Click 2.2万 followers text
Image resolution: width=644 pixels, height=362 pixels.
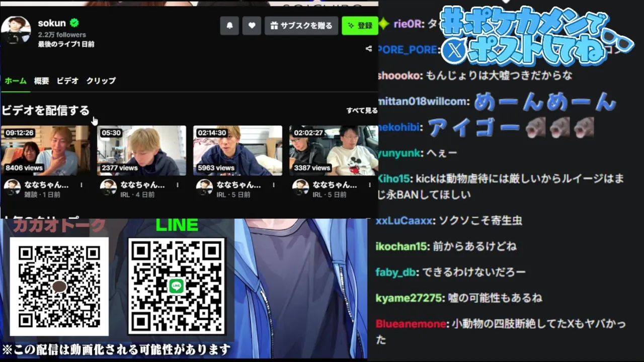[x=62, y=35]
